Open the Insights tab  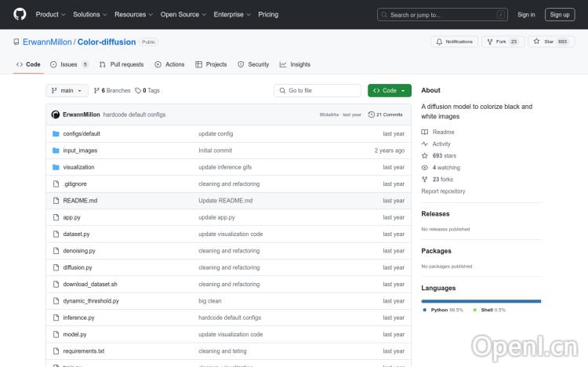tap(296, 64)
